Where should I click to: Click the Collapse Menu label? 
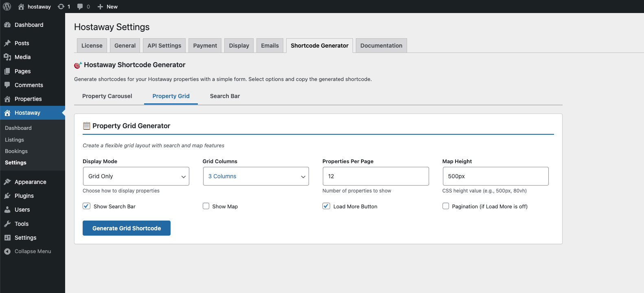click(x=33, y=251)
